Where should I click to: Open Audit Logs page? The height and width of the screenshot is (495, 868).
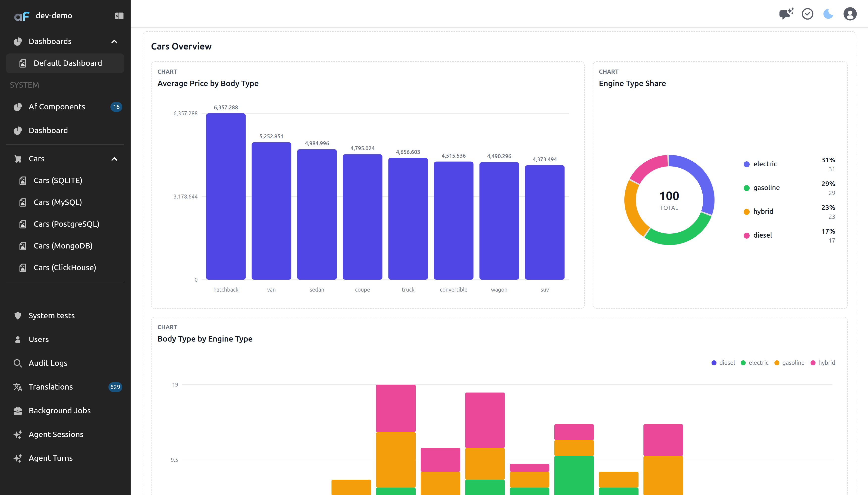click(x=65, y=363)
